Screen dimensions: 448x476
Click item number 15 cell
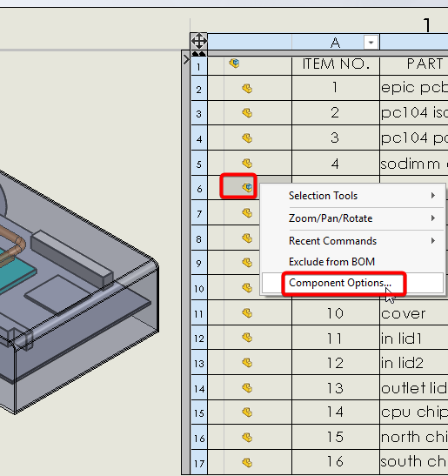pyautogui.click(x=336, y=438)
